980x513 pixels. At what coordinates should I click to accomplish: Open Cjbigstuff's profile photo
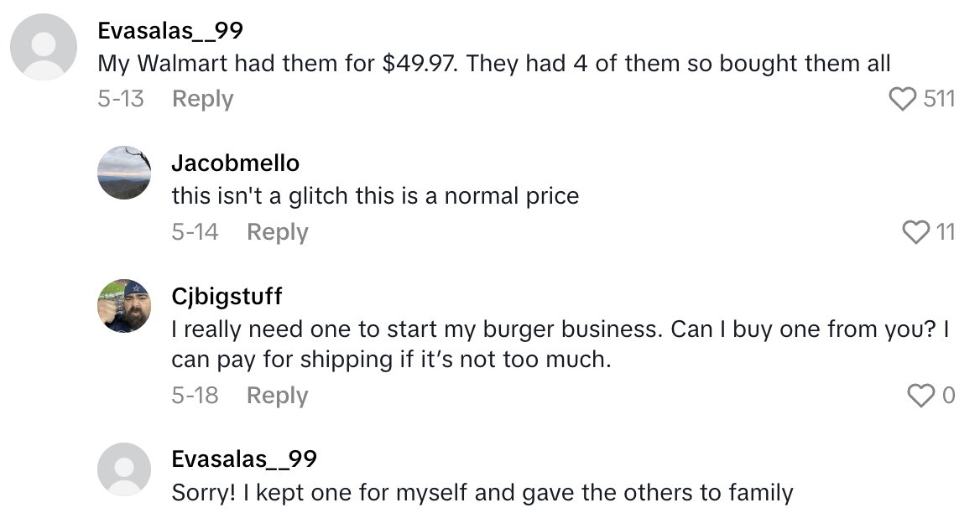[x=124, y=307]
